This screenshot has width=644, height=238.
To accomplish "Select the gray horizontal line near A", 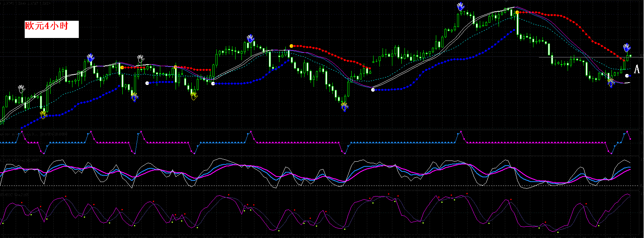I will click(x=591, y=57).
